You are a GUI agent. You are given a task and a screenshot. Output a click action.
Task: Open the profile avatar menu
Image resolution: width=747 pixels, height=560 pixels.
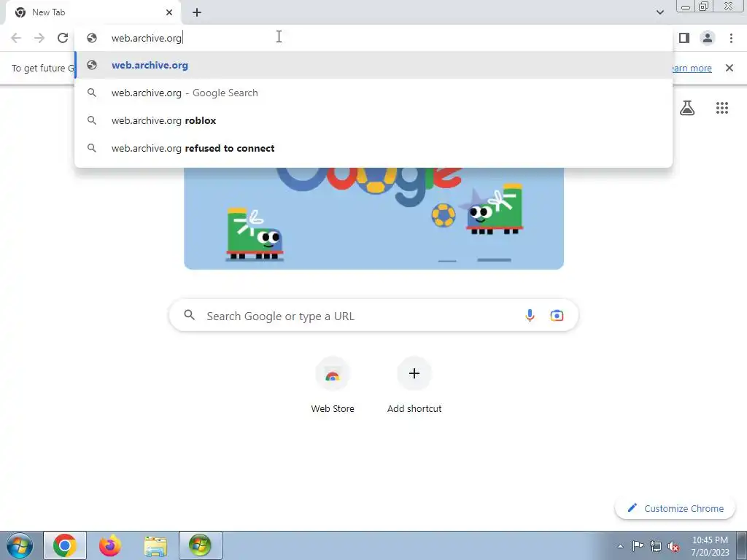coord(708,38)
